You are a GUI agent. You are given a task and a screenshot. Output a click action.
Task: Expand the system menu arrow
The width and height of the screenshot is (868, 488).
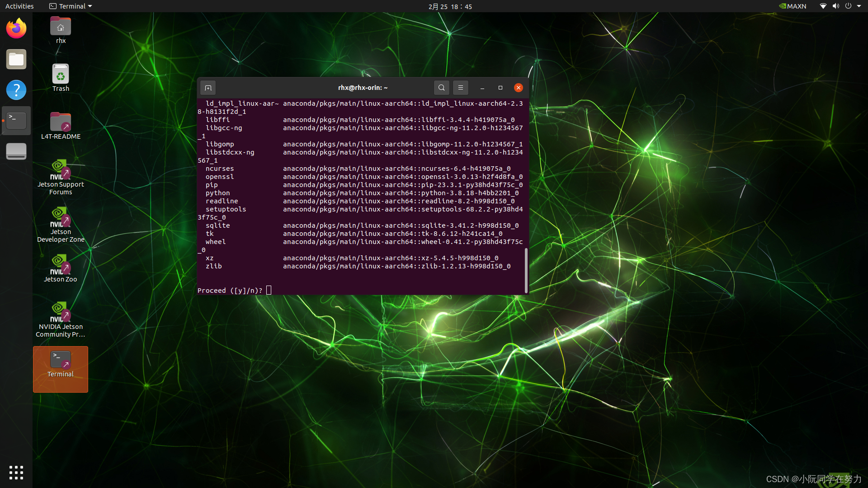pos(859,6)
